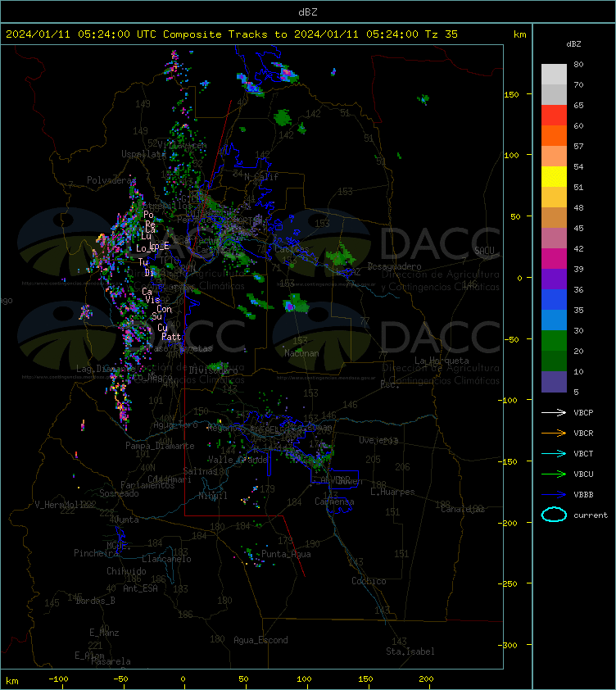Click the 'Vis' storm cell label

(x=152, y=300)
